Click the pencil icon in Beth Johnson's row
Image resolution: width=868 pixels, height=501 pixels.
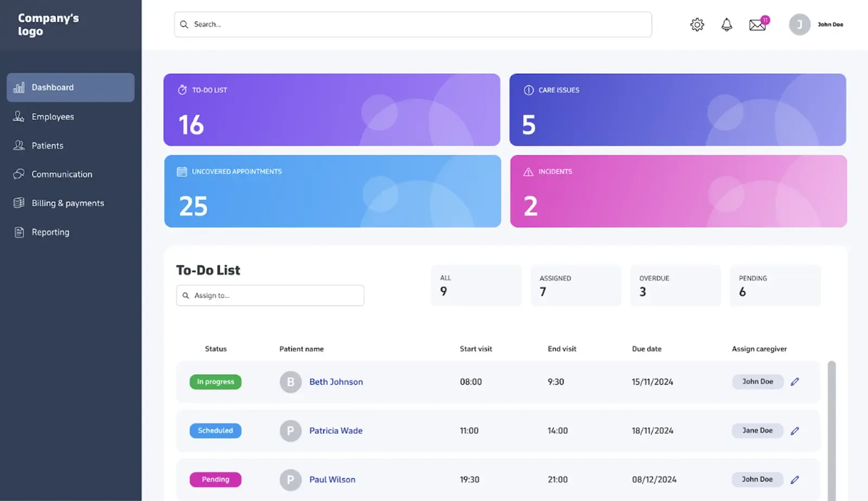pos(795,382)
